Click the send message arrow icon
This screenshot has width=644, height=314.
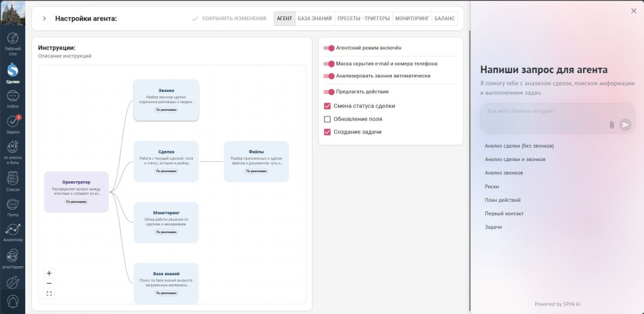(625, 125)
